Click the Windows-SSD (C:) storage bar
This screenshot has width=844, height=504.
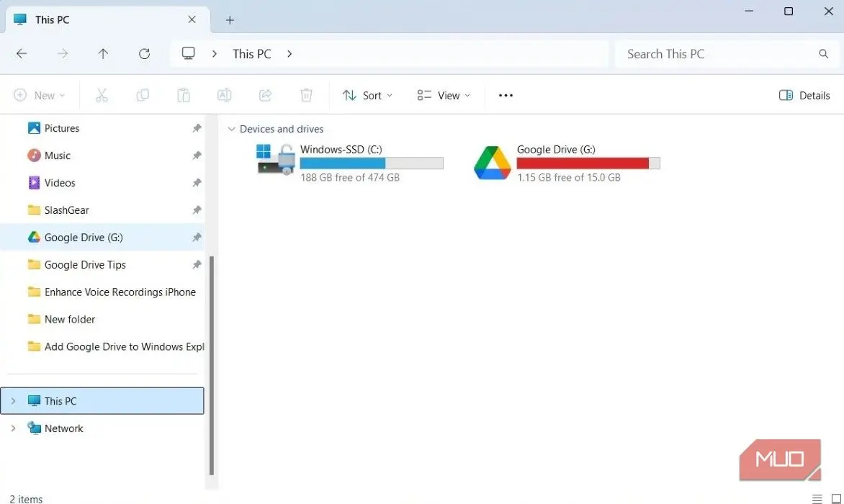372,163
